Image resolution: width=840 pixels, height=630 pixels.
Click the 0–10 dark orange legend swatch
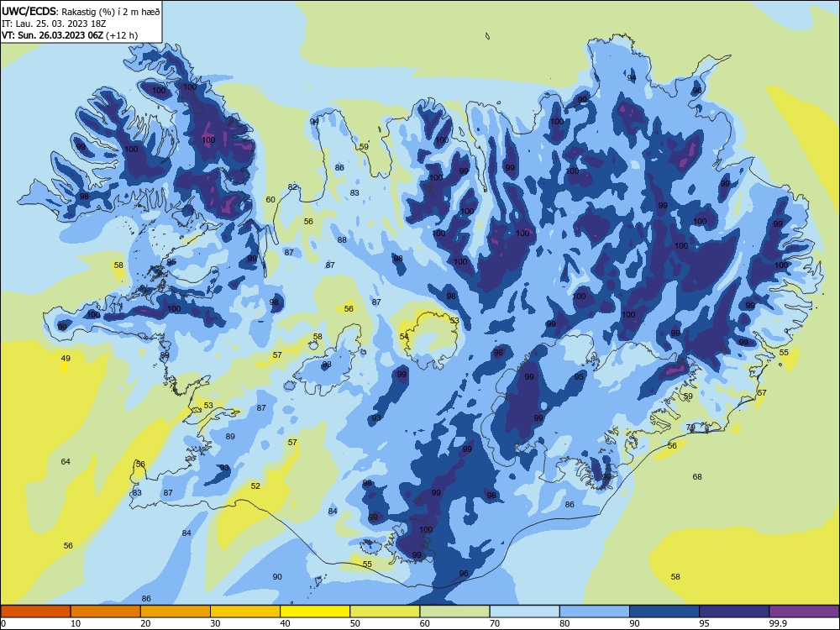click(x=36, y=612)
